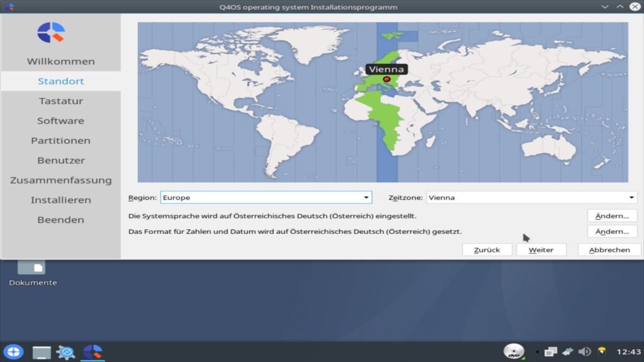Screen dimensions: 644x362
Task: Select the Q4OS installer taskbar entry
Action: tap(93, 352)
